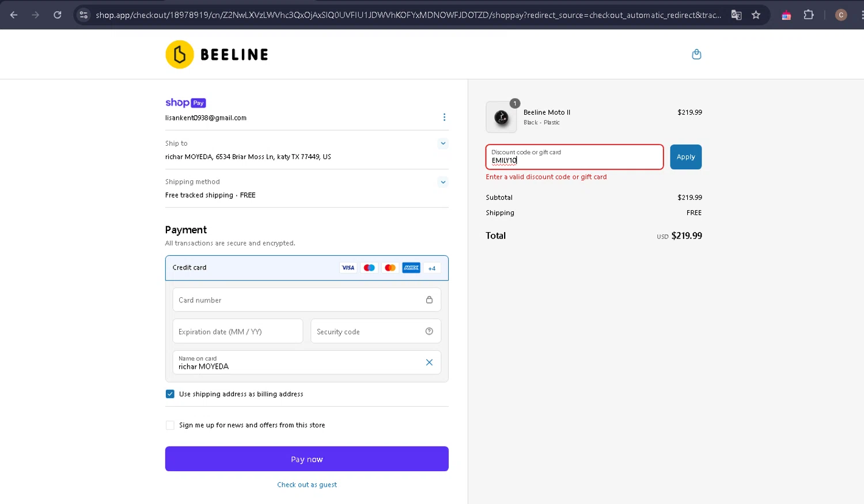Click the American Express icon
The height and width of the screenshot is (504, 864).
click(x=411, y=268)
